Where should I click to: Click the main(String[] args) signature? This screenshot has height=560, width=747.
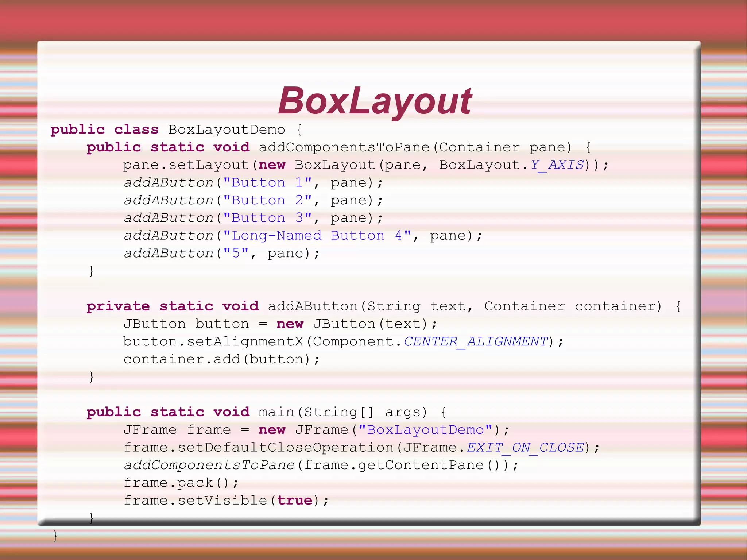pos(267,412)
